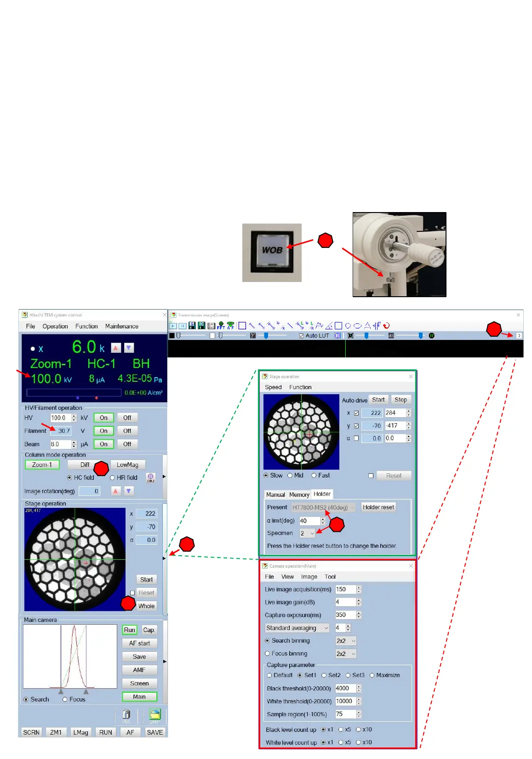Click the blue R reset icon beside Auto LUT

coord(338,335)
